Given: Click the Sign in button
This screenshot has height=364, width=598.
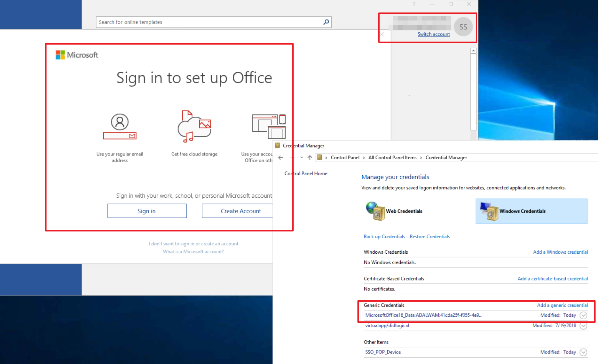Looking at the screenshot, I should click(147, 211).
